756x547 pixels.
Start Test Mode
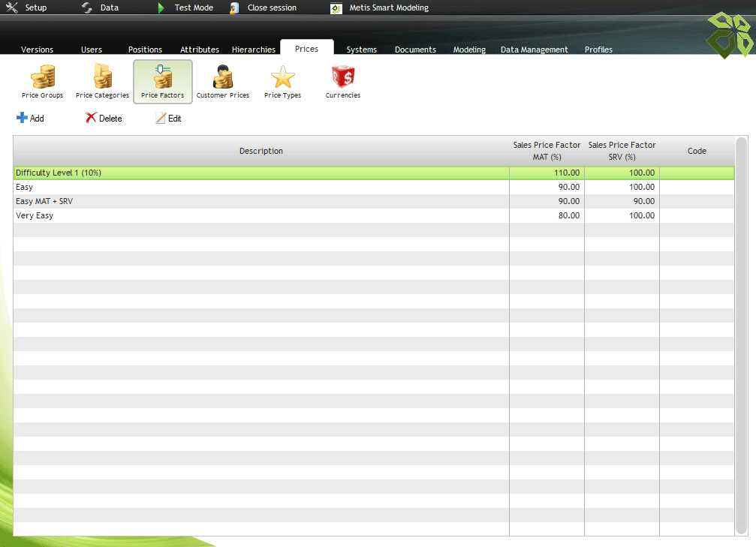185,8
